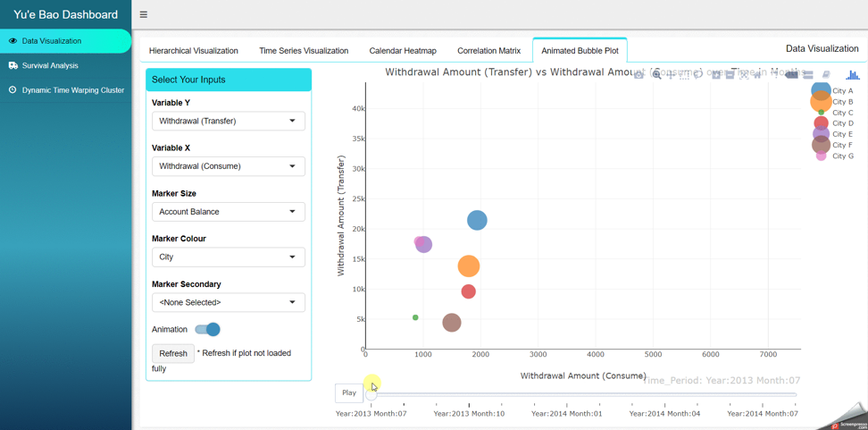Click the red City D bubble in plot
The image size is (868, 430).
pos(468,291)
